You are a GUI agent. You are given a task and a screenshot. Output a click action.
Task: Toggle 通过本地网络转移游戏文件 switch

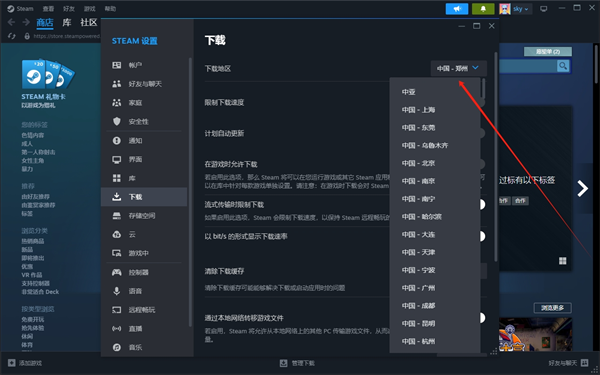(481, 318)
